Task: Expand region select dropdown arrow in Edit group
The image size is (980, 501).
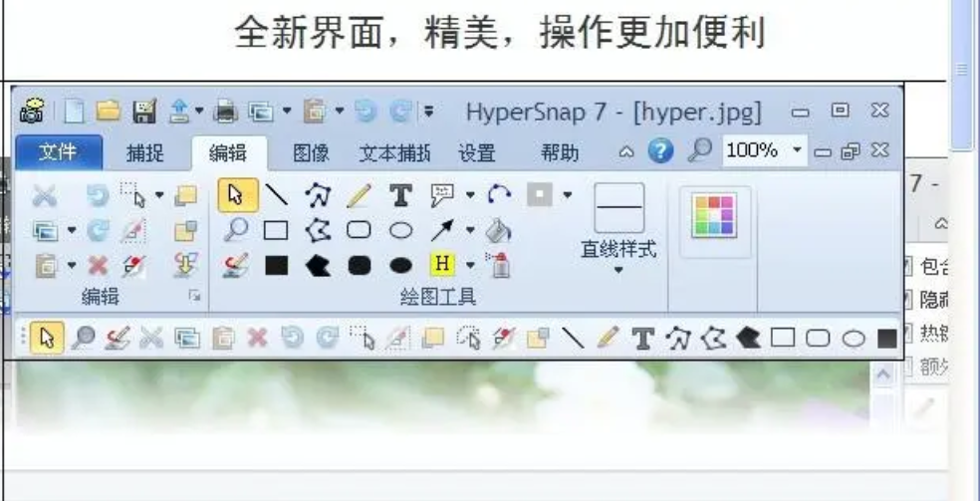Action: tap(159, 195)
